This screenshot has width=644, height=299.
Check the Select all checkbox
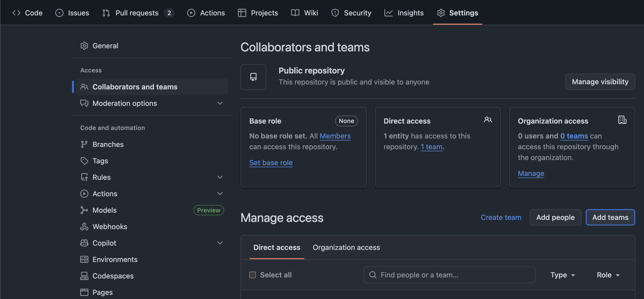[252, 275]
